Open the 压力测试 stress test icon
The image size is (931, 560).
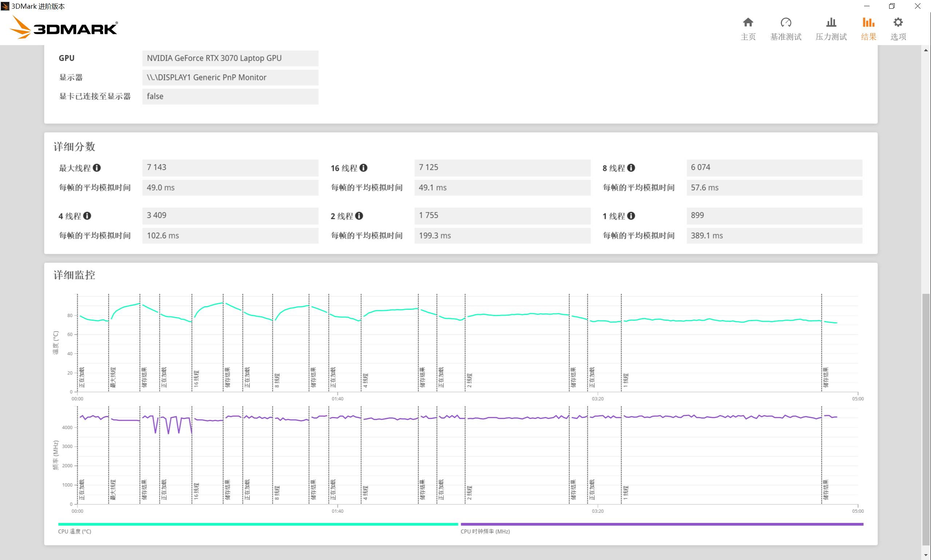pos(831,23)
